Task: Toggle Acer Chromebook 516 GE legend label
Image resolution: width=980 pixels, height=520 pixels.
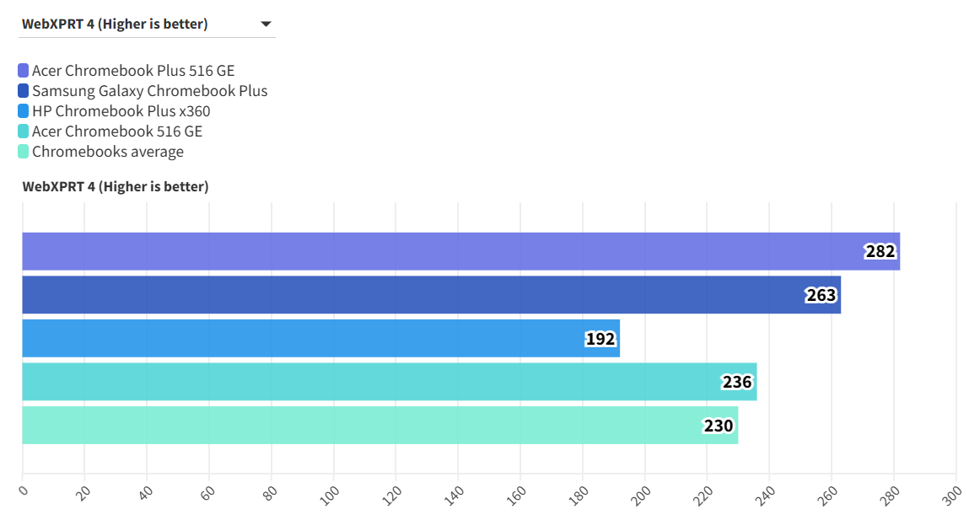Action: tap(117, 131)
